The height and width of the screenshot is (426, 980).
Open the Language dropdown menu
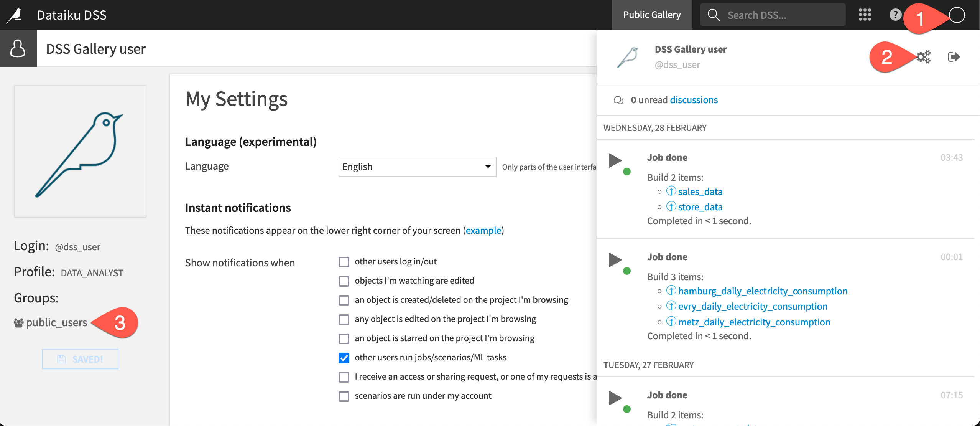416,167
